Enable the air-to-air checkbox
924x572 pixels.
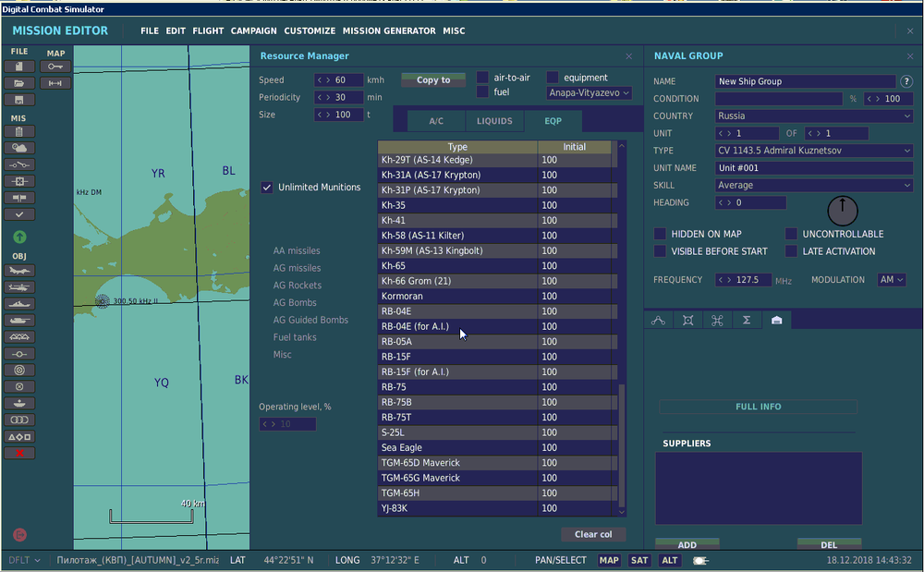tap(482, 78)
